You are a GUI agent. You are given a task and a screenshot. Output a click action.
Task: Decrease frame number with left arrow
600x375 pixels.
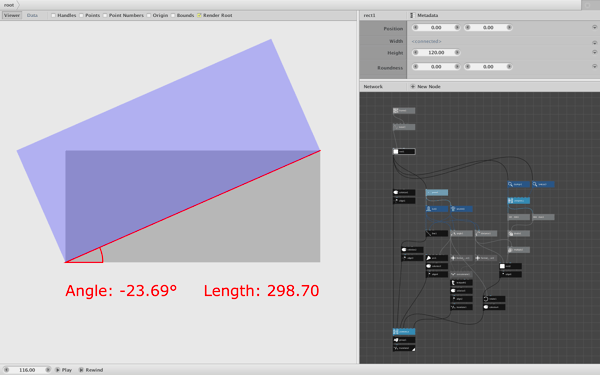click(7, 370)
